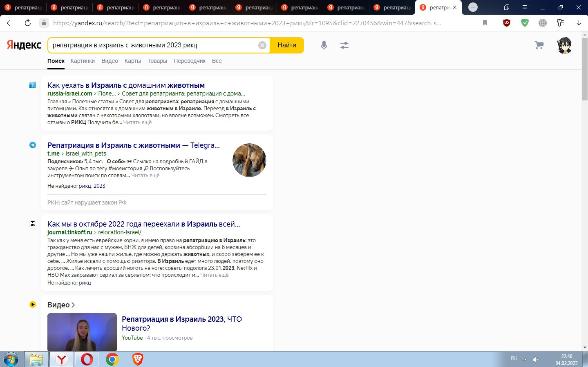Click the Найти search button

[x=287, y=45]
